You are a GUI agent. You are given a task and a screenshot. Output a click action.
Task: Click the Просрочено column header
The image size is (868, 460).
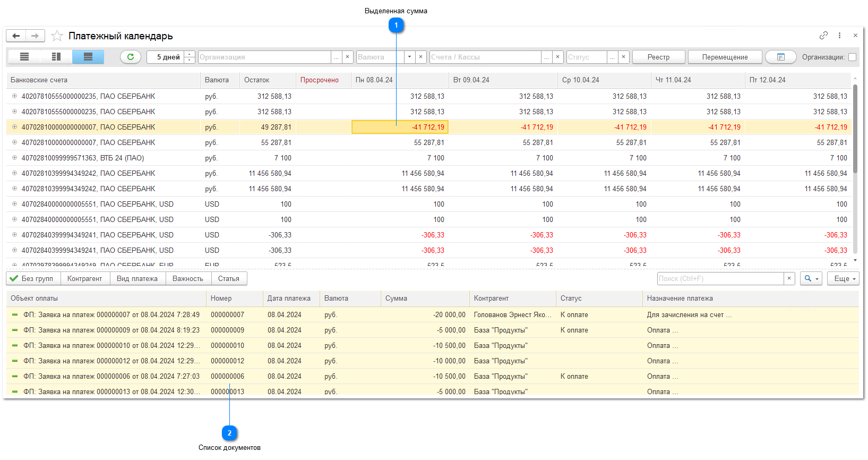click(323, 80)
